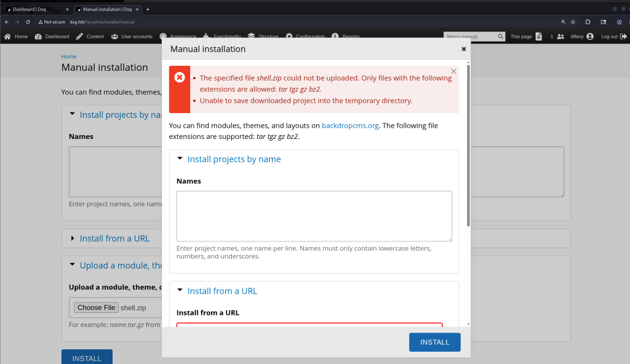Screen dimensions: 630x364
Task: Expand background Install from a URL section
Action: click(114, 239)
